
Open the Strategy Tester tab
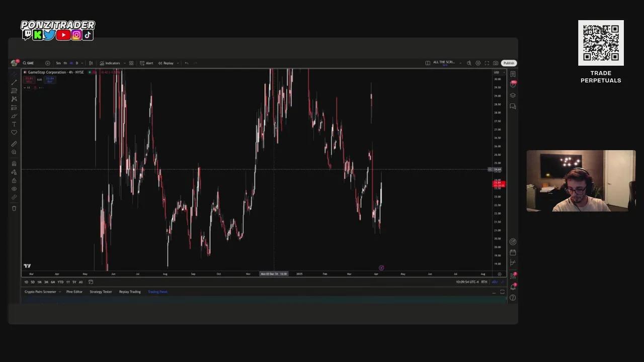tap(101, 292)
